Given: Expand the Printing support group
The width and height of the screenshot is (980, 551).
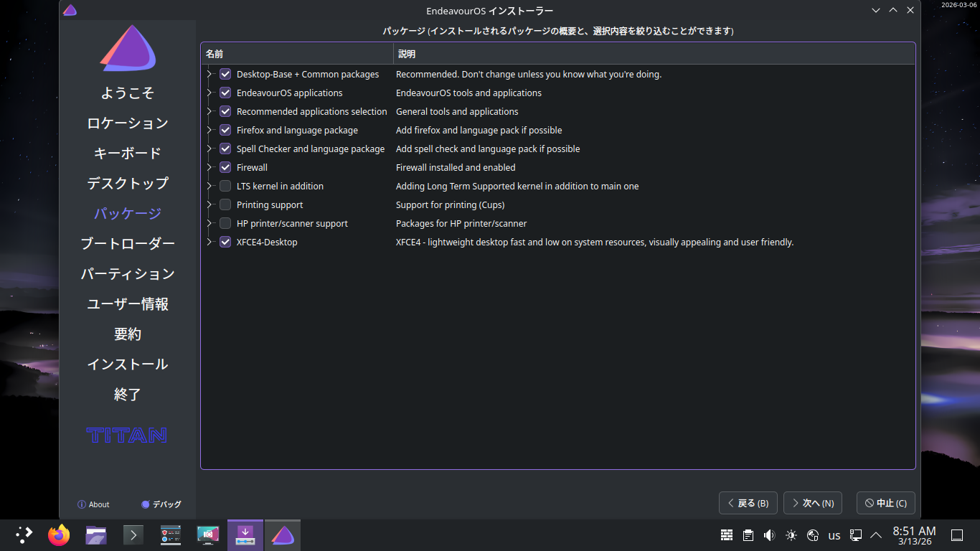Looking at the screenshot, I should point(209,204).
